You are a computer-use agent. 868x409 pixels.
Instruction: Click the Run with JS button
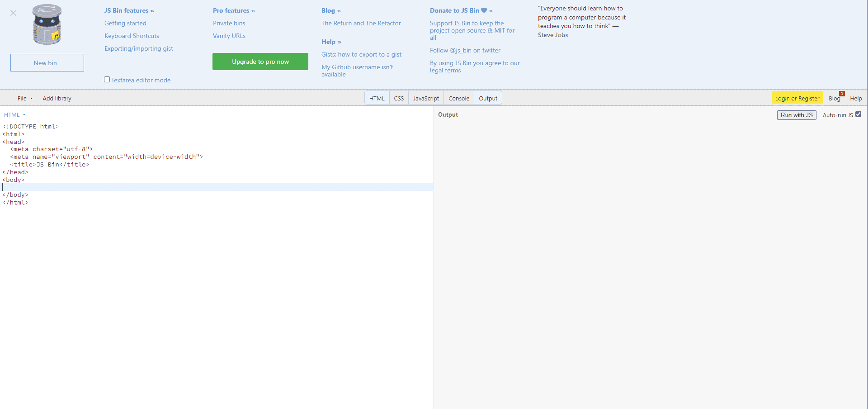tap(797, 115)
